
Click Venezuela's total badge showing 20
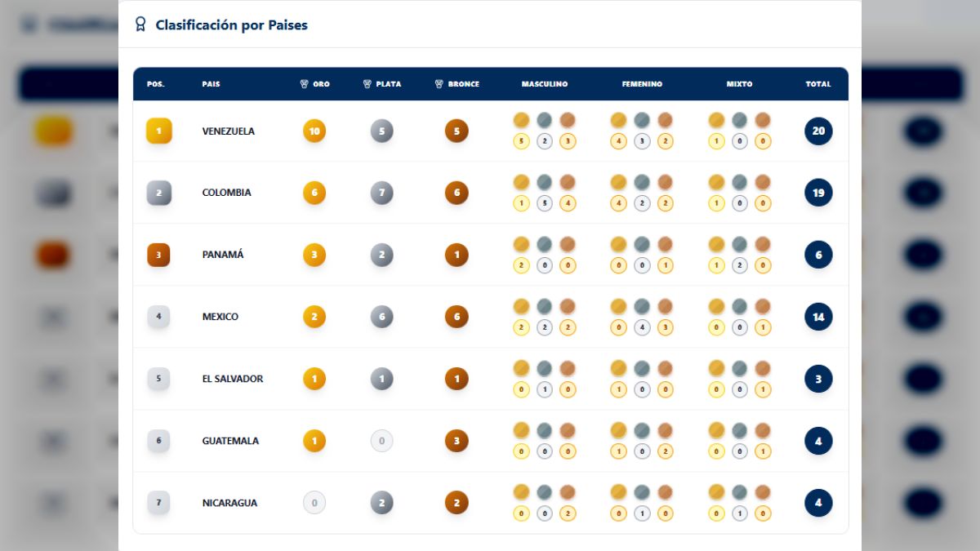tap(818, 131)
